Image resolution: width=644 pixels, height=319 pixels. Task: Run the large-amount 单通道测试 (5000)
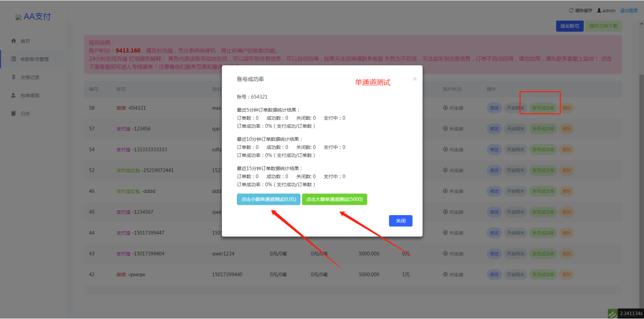coord(335,199)
